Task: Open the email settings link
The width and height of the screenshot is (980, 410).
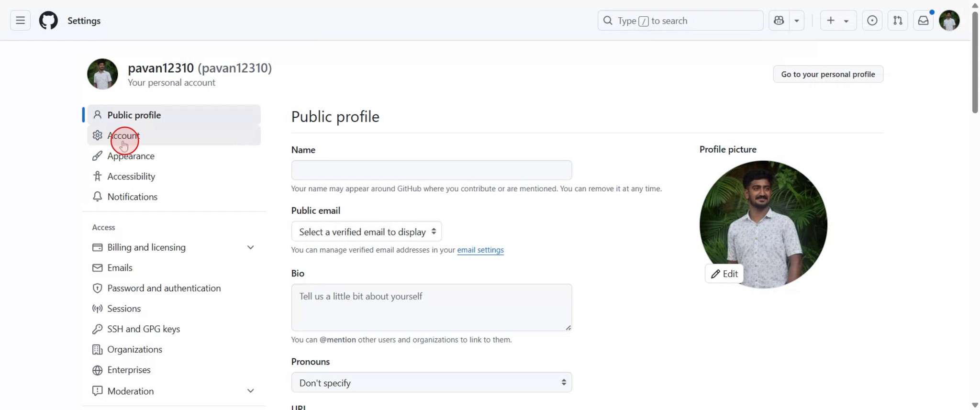Action: [x=480, y=250]
